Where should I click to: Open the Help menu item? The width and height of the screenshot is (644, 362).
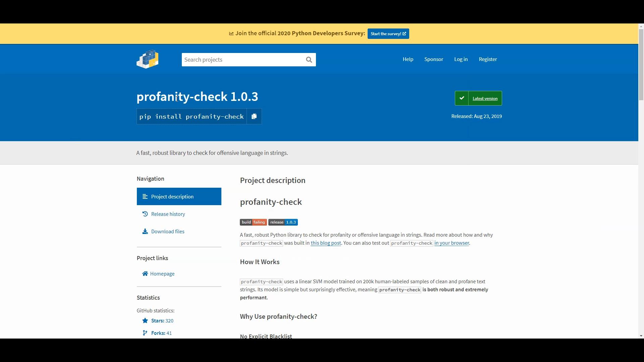click(408, 59)
